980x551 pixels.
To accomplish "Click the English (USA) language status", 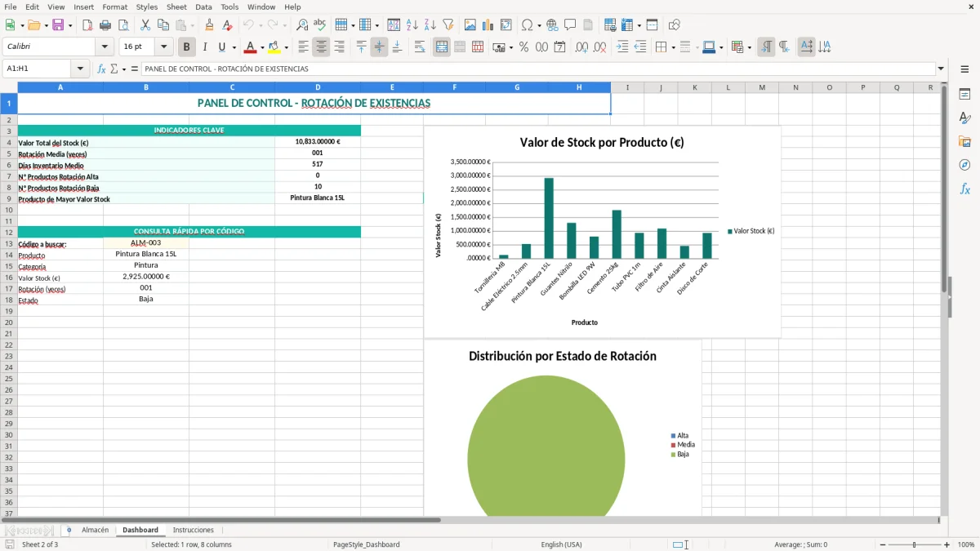I will pyautogui.click(x=561, y=544).
